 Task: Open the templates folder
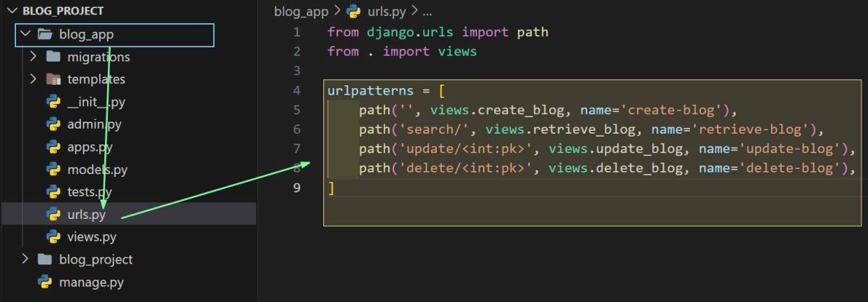[x=96, y=79]
